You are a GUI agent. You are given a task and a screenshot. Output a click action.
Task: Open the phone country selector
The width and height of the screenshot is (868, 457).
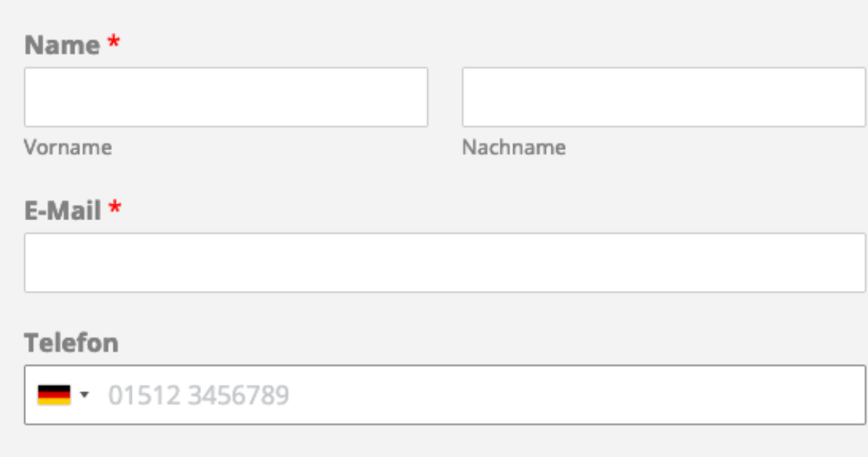63,395
